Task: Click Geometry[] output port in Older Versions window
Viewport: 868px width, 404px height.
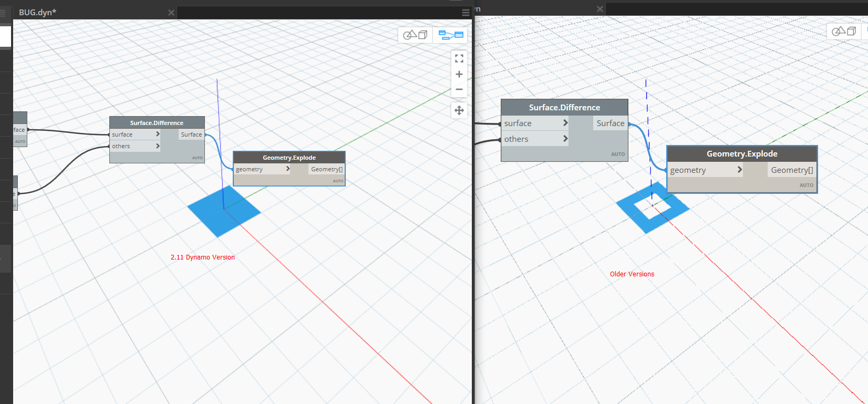Action: [x=792, y=170]
